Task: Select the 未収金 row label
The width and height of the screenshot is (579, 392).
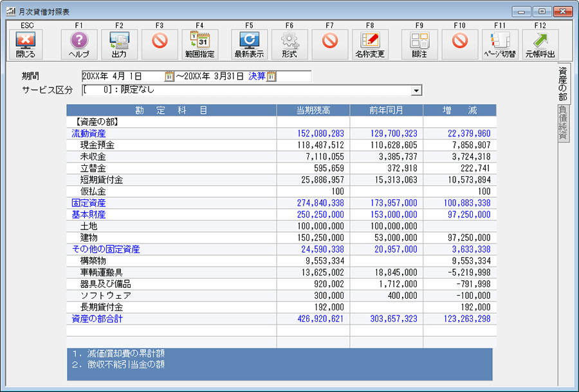Action: pos(93,157)
